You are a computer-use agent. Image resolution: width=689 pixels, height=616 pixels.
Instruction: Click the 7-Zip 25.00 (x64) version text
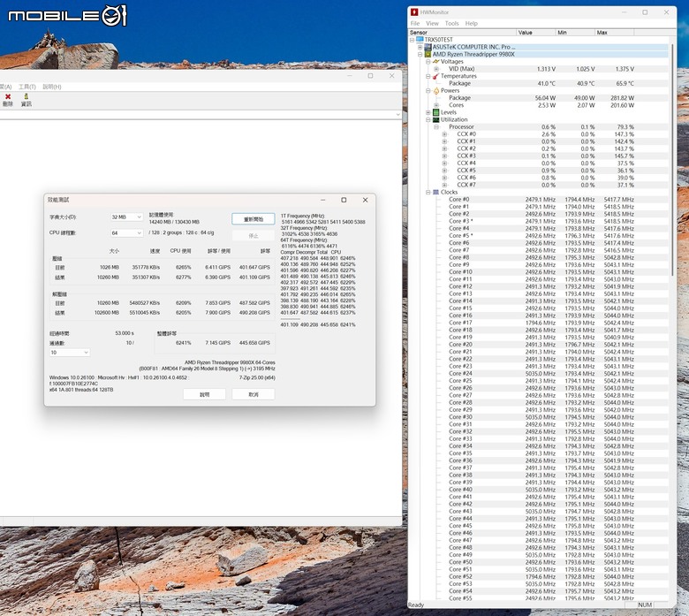[x=257, y=377]
